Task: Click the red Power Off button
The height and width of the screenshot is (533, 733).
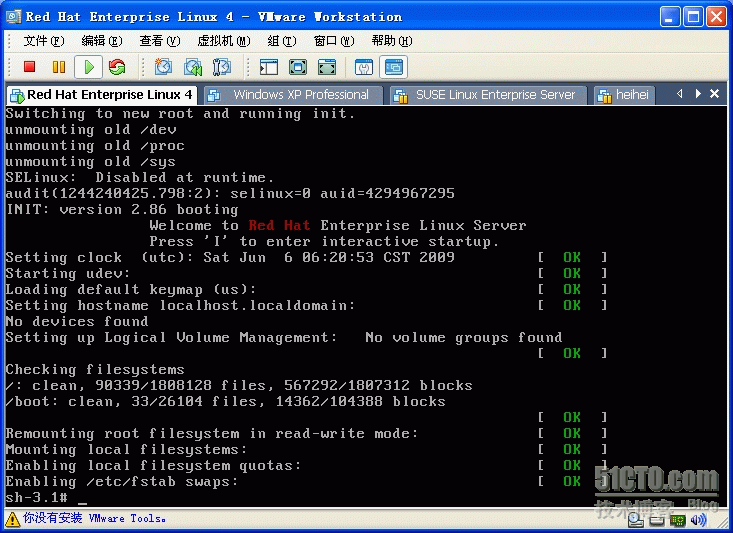Action: click(29, 67)
